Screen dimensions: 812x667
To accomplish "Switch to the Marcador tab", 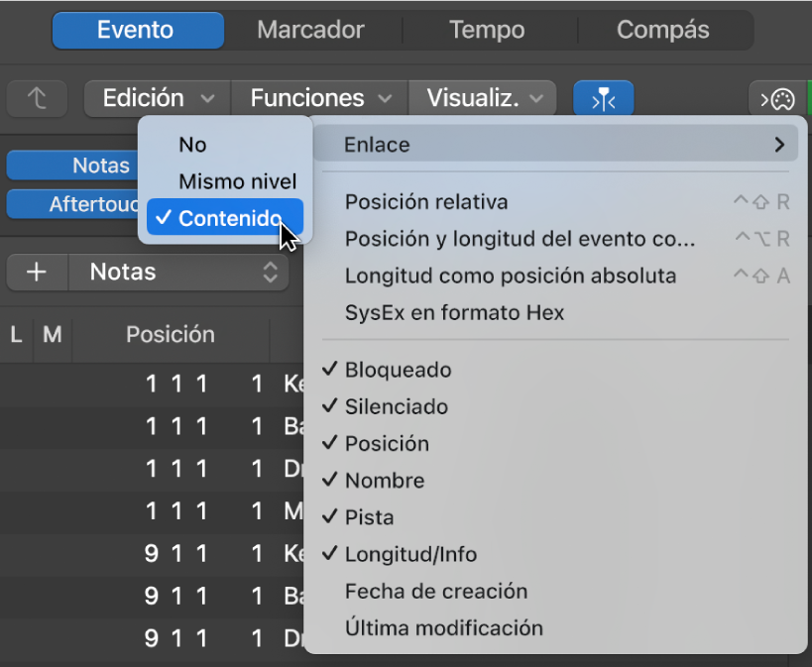I will click(x=310, y=30).
